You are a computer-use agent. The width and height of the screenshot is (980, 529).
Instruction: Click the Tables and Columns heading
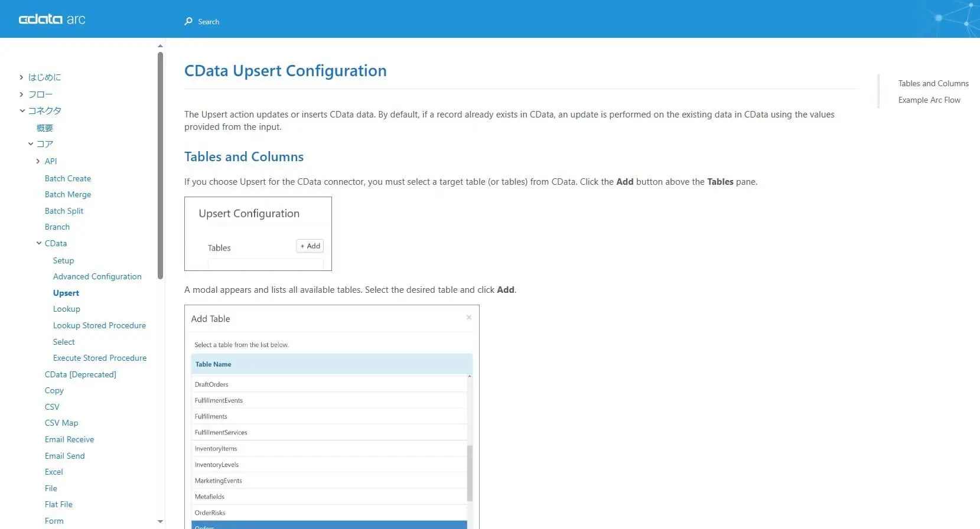click(x=244, y=156)
